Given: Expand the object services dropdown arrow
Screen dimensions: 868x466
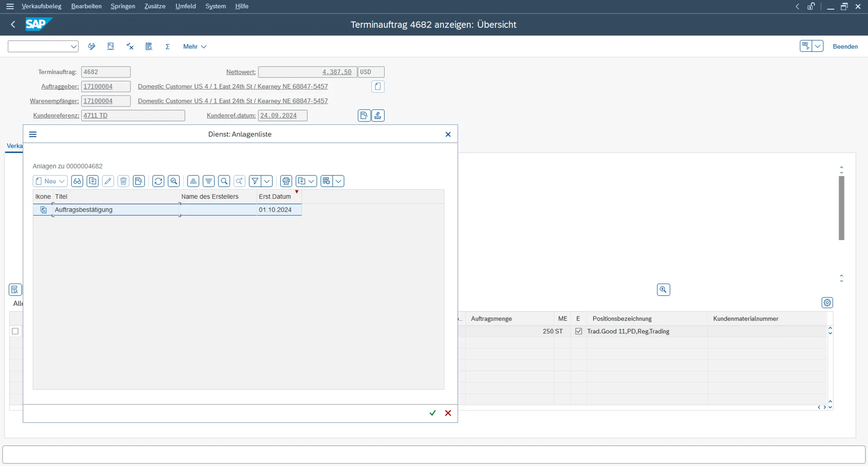Looking at the screenshot, I should pyautogui.click(x=818, y=46).
